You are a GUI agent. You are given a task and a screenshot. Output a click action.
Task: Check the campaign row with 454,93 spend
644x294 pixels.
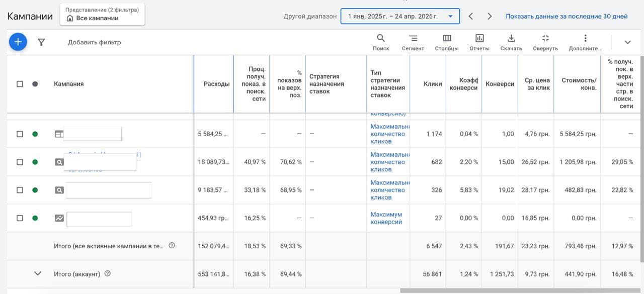(x=20, y=218)
